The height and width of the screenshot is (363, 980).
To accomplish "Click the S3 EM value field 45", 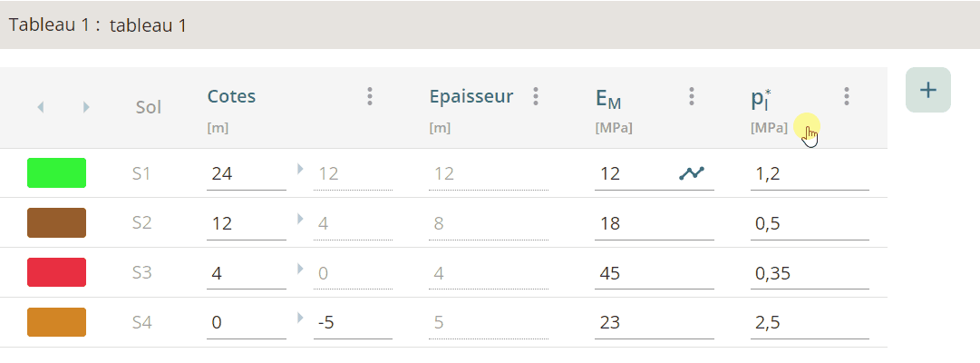I will (653, 273).
